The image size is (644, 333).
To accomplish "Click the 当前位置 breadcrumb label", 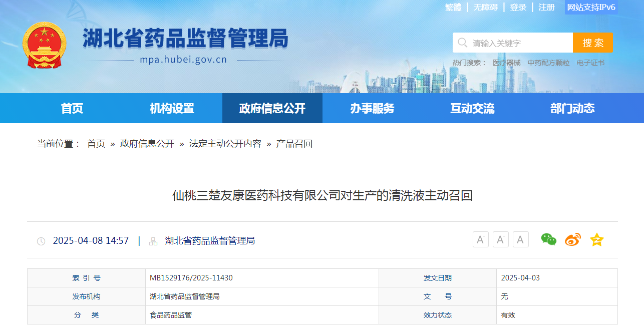I will point(59,144).
